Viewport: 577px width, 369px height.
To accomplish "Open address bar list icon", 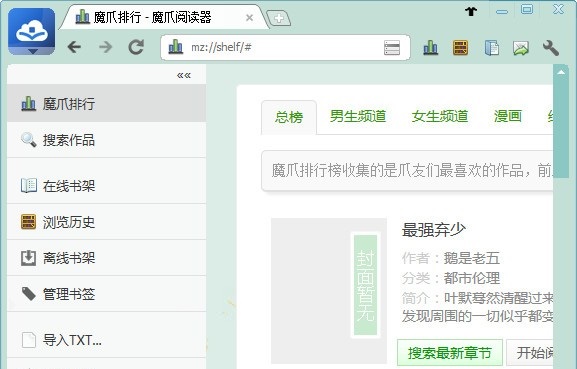I will (392, 48).
